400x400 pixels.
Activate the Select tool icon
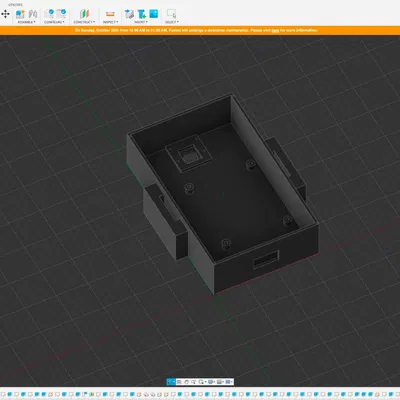coord(171,14)
